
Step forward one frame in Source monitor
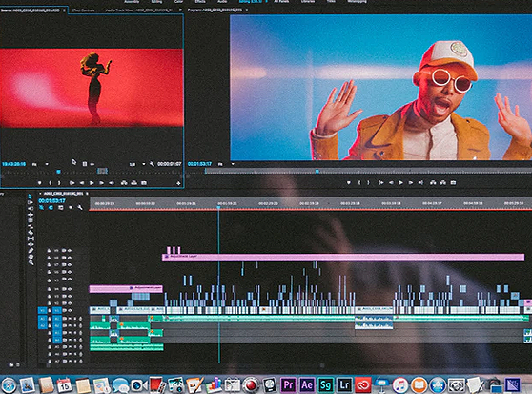(101, 183)
